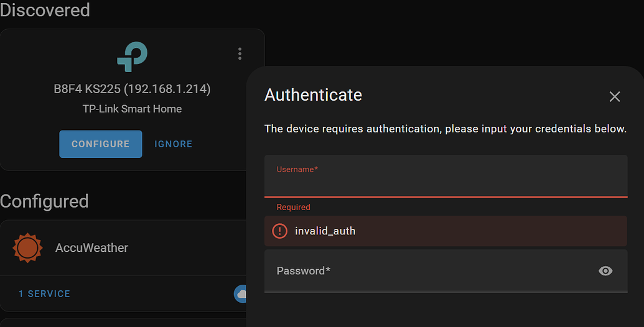Click the Configured section heading

pos(44,201)
